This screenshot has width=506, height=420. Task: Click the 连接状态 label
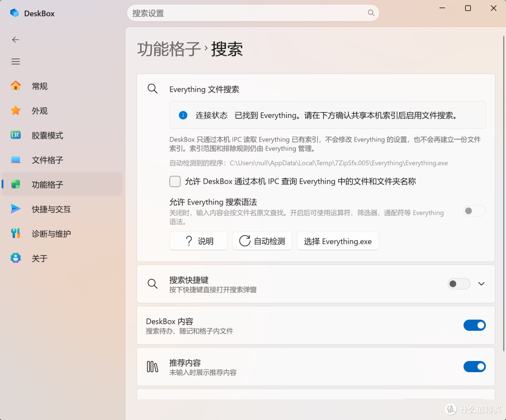point(211,115)
